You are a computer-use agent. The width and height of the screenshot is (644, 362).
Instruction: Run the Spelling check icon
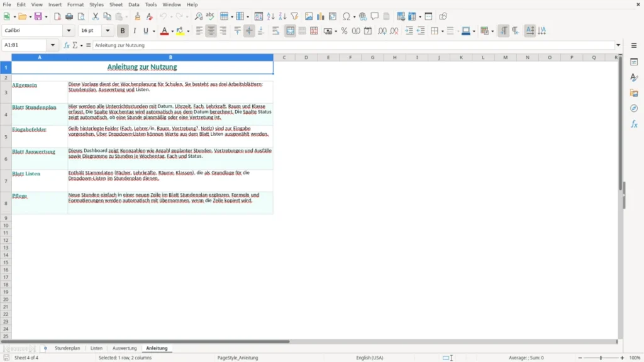click(x=210, y=16)
